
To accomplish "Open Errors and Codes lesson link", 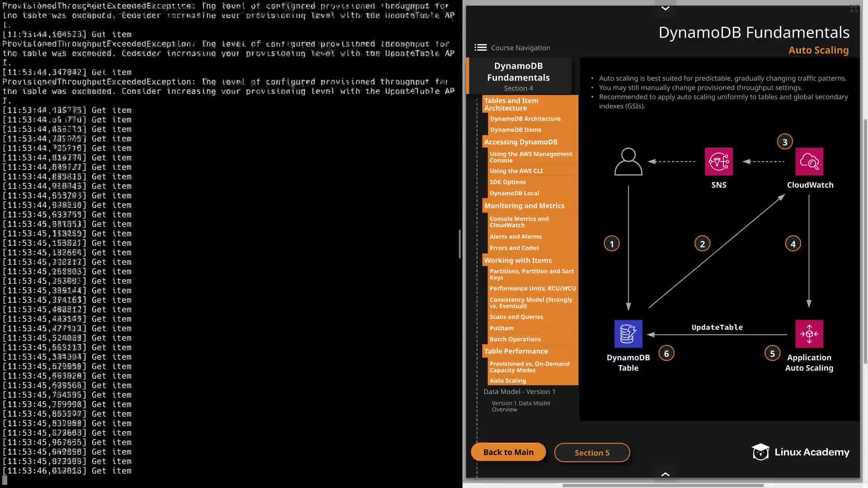I will coord(514,248).
